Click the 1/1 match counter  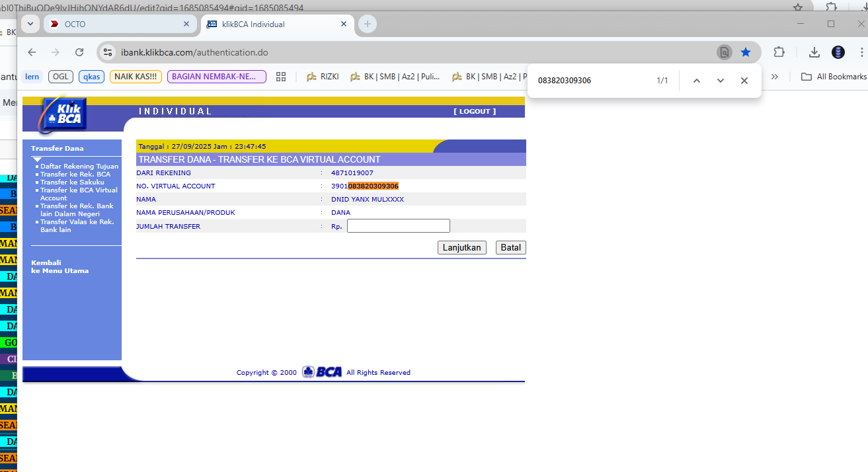(x=662, y=81)
